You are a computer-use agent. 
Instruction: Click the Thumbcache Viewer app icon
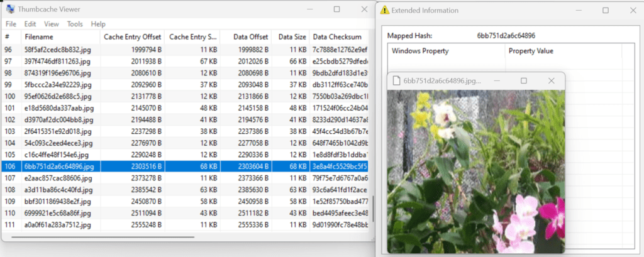pos(9,9)
